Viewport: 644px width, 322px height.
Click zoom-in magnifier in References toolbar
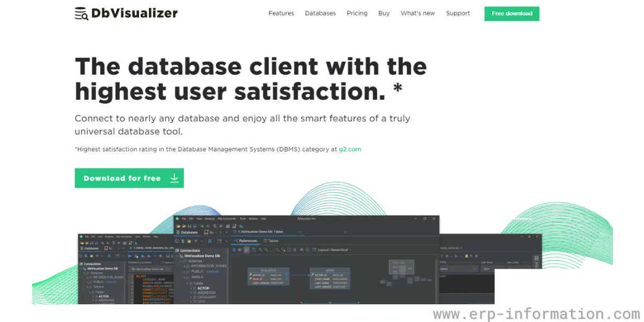click(260, 250)
